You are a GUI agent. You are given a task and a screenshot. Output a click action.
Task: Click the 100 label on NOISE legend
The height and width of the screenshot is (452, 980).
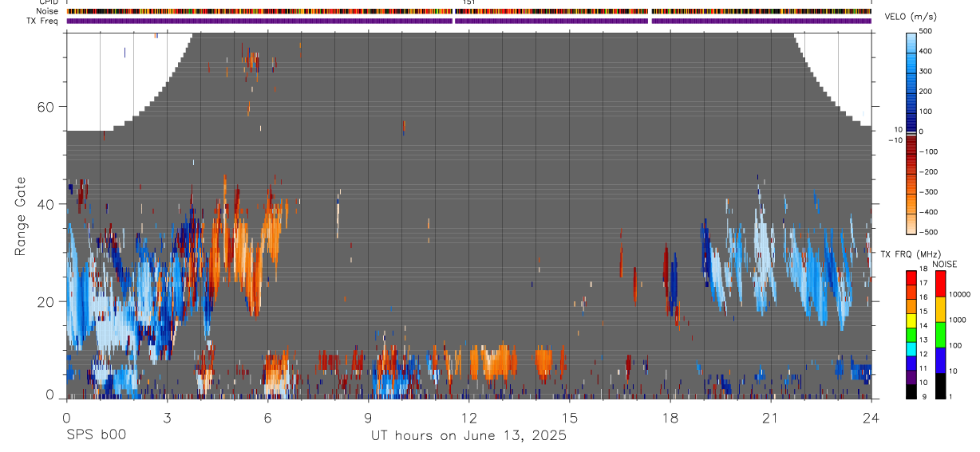tap(956, 346)
